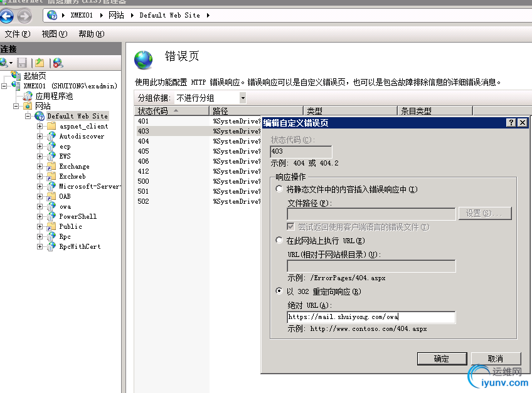532x393 pixels.
Task: Click inside the 绝对 URL input field
Action: click(370, 317)
